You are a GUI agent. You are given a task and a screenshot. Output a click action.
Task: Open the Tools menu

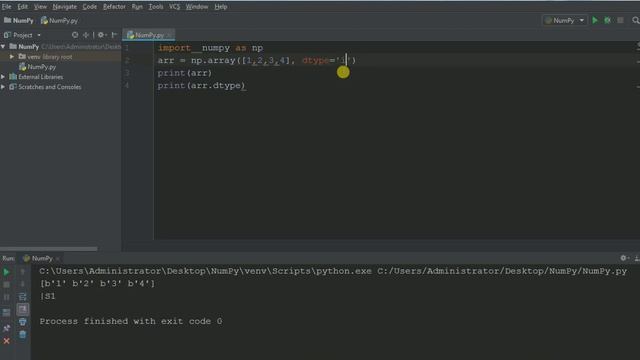coord(156,7)
